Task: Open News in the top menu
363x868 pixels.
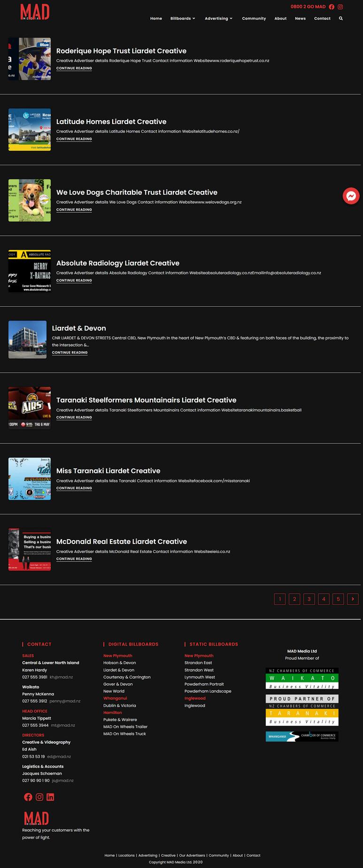Action: coord(301,18)
